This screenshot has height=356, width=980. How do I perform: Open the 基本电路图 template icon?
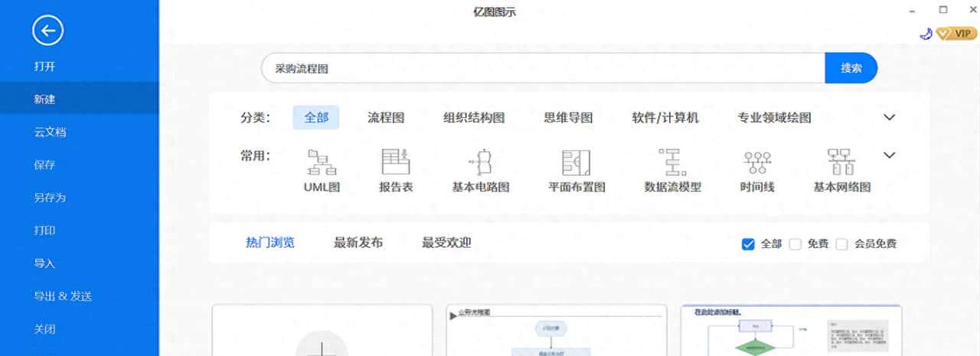pos(481,162)
